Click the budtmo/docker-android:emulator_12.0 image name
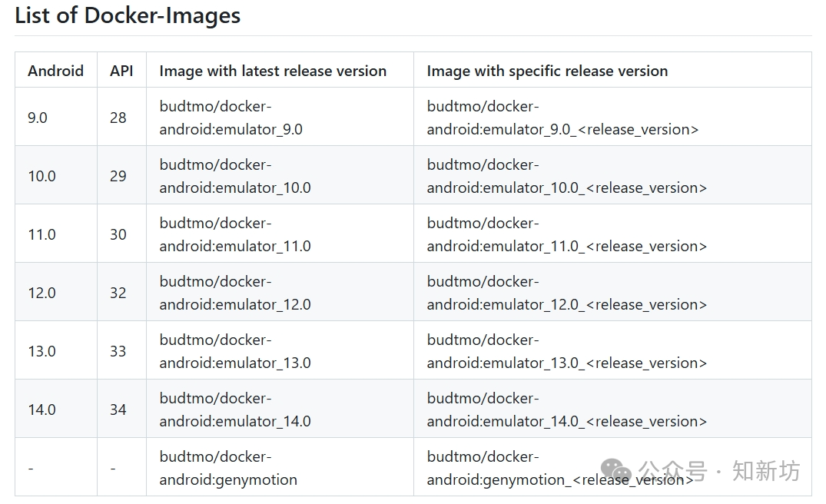Viewport: 826px width, 504px height. pyautogui.click(x=234, y=293)
